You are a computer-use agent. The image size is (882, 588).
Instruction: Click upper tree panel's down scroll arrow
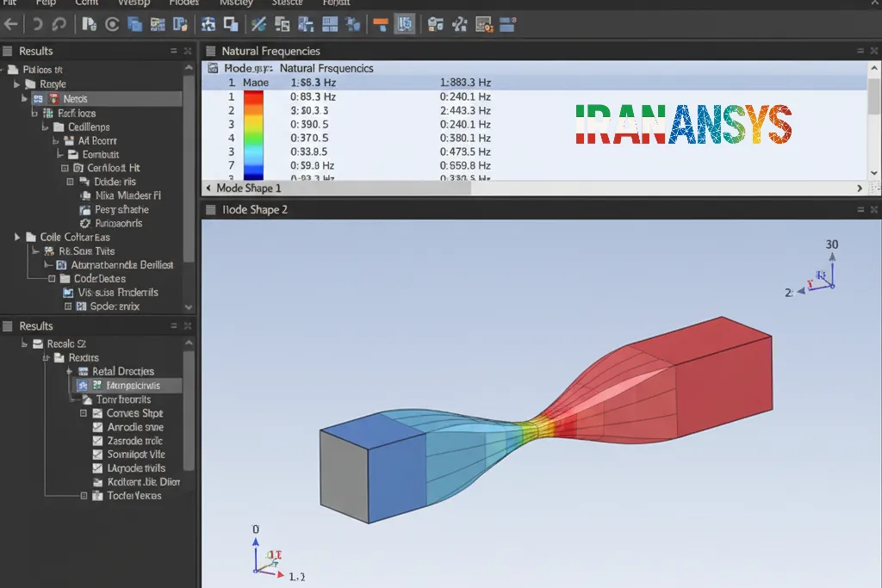point(189,307)
